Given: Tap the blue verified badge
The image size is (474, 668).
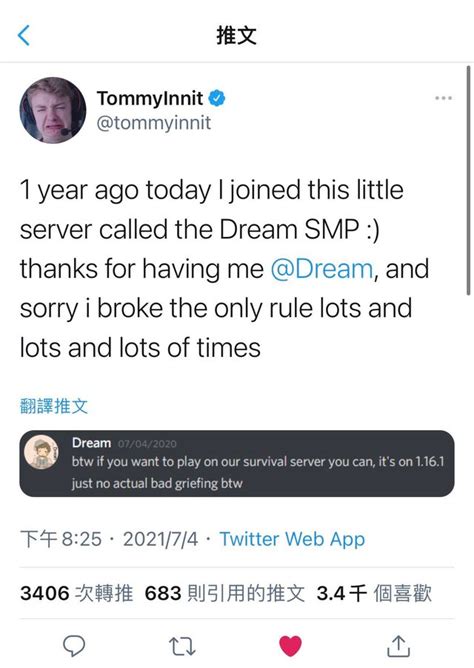Looking at the screenshot, I should (x=217, y=98).
